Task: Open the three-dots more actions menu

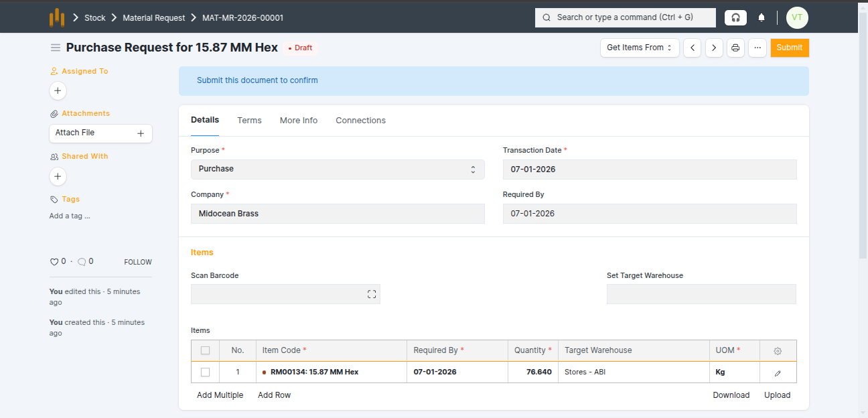Action: click(757, 48)
